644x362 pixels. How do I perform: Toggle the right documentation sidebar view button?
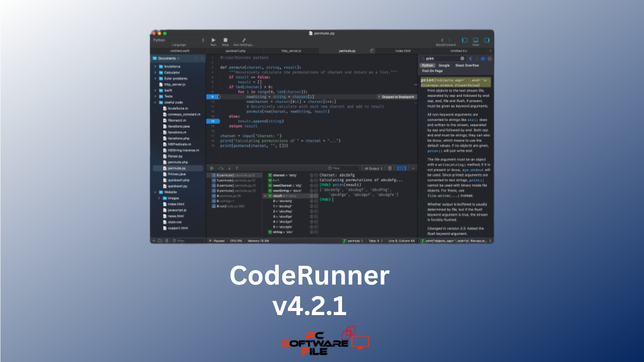click(x=487, y=40)
